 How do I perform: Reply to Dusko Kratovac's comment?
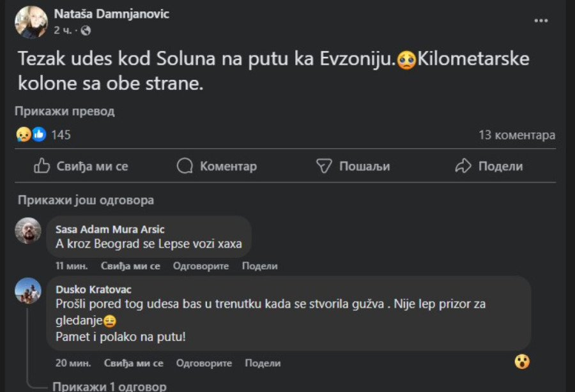point(204,363)
